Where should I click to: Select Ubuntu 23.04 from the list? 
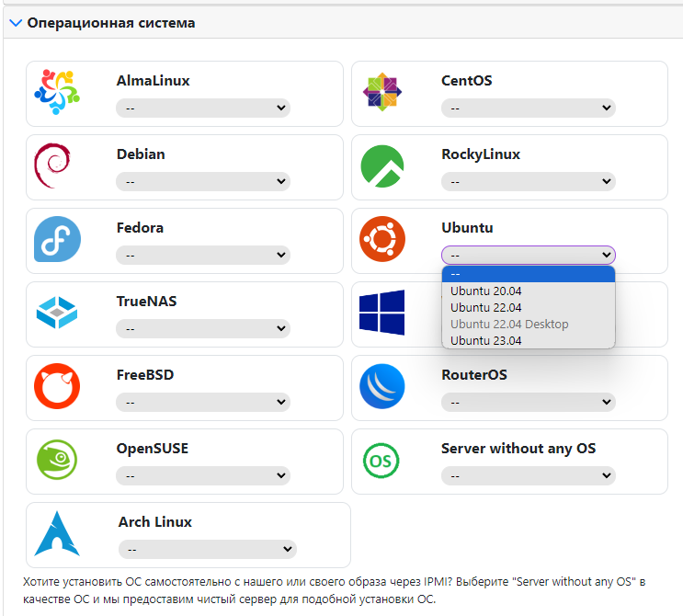(x=529, y=340)
